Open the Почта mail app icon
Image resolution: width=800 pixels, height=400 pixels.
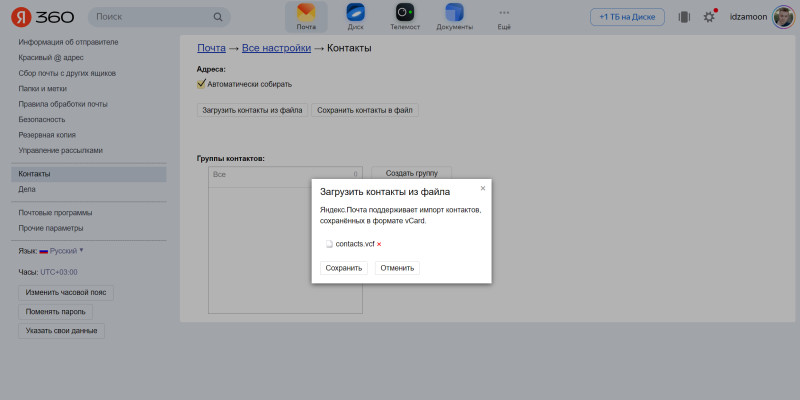pos(306,16)
